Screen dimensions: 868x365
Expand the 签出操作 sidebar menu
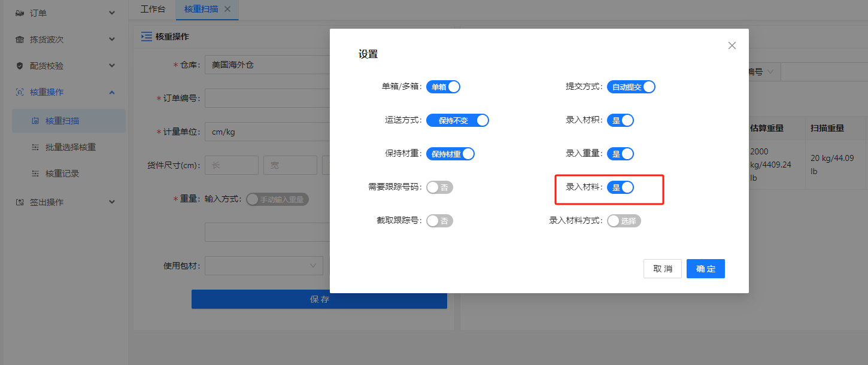pos(112,202)
